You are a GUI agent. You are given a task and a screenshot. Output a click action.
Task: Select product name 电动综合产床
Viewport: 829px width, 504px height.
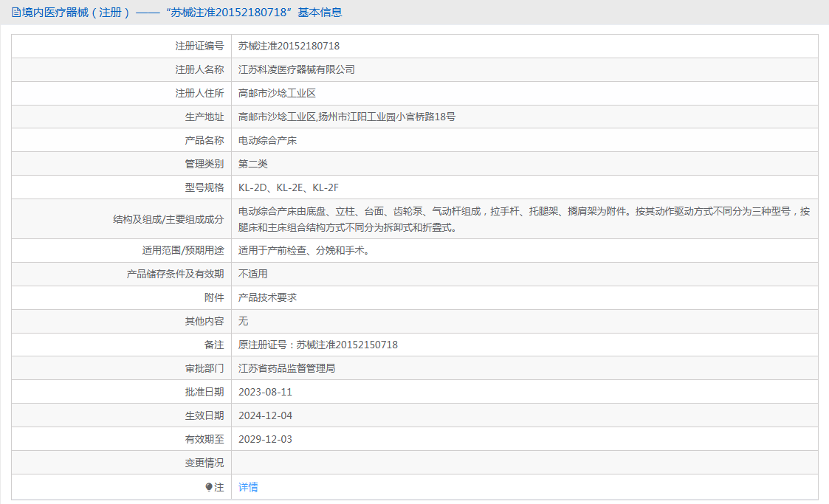point(267,140)
